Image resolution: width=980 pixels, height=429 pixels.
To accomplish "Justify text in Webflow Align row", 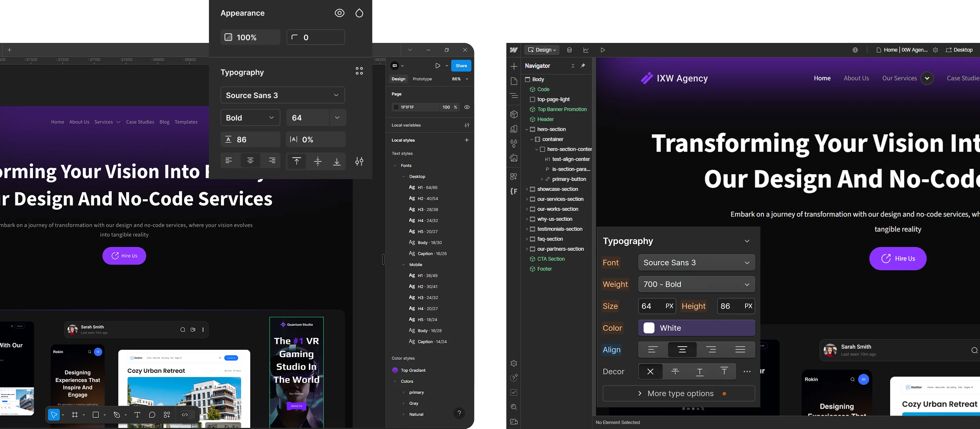I will pos(740,350).
